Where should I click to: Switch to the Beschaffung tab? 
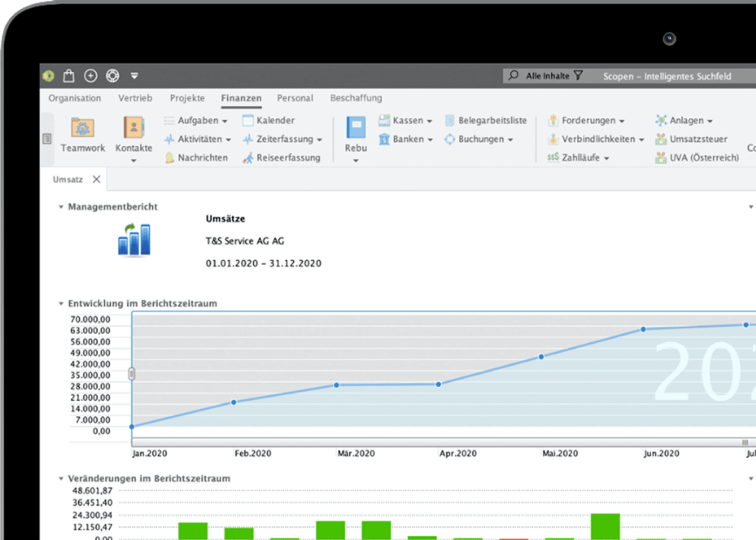[x=356, y=98]
